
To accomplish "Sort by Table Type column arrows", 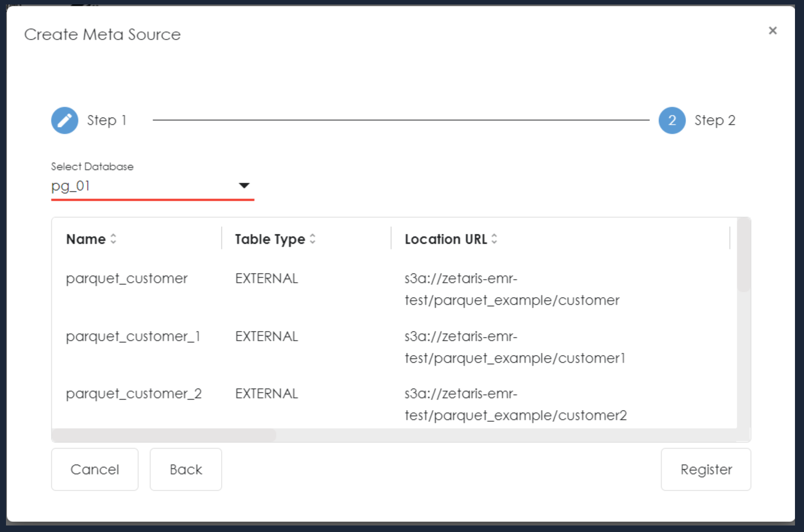I will (x=313, y=239).
